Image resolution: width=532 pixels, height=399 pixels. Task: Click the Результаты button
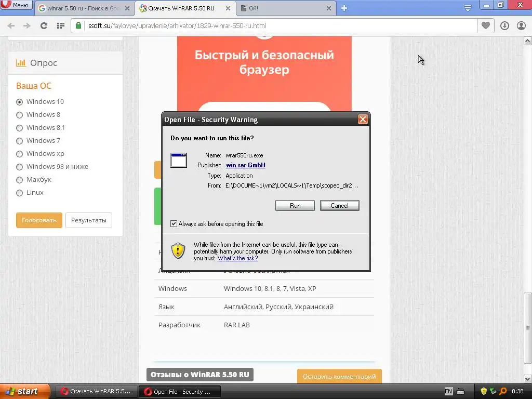[88, 220]
